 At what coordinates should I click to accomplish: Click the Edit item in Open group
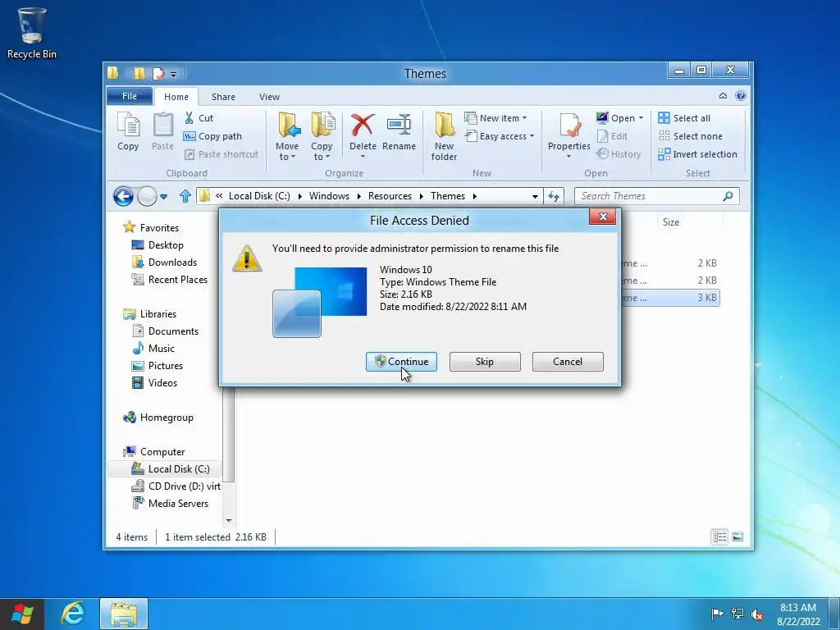pos(612,136)
